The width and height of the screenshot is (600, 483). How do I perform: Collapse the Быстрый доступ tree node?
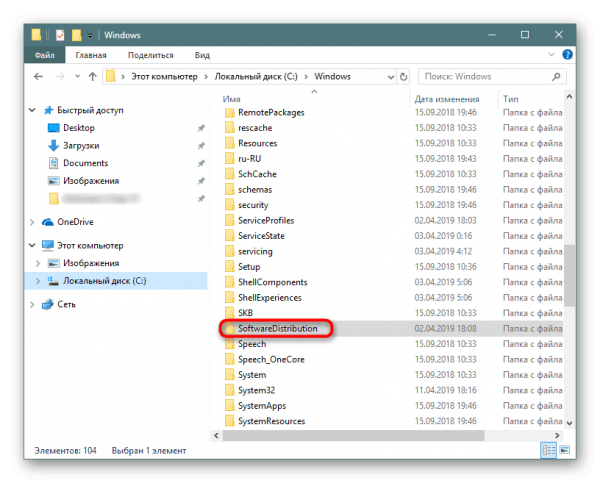[33, 110]
